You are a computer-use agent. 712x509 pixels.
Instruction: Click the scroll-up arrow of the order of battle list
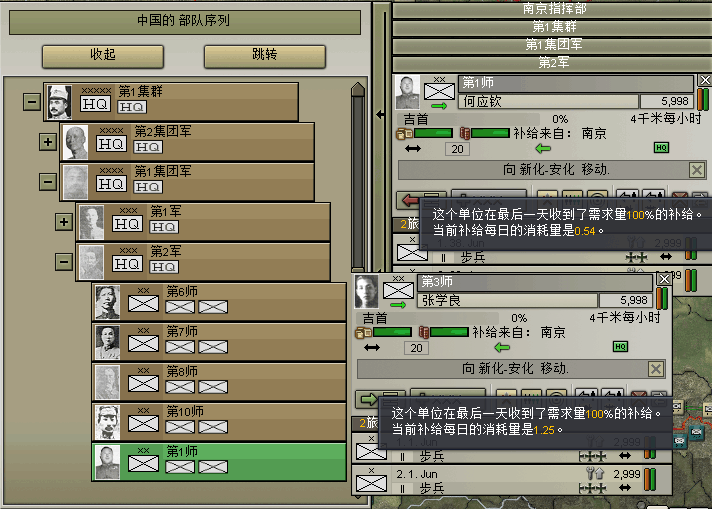click(x=358, y=89)
